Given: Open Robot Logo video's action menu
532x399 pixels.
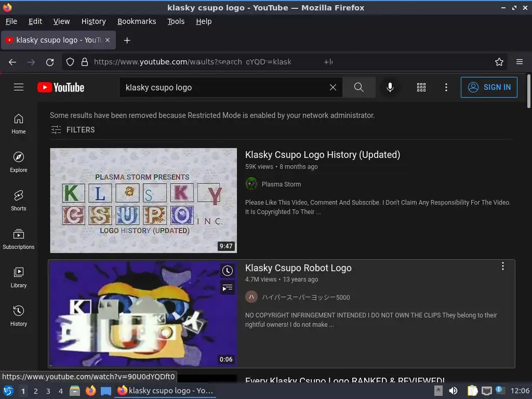Looking at the screenshot, I should 503,267.
